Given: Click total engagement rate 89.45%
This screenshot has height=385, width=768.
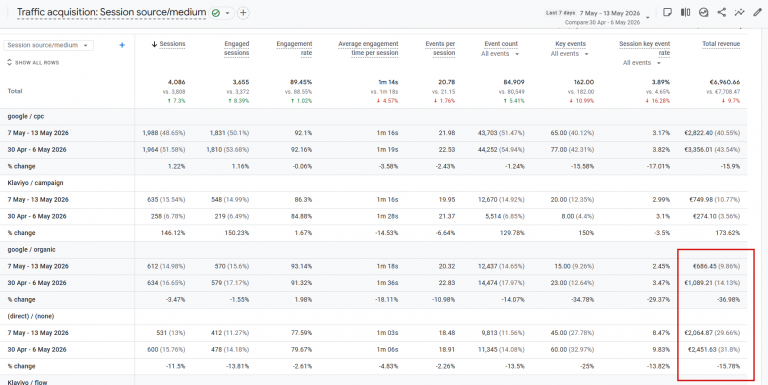Looking at the screenshot, I should (x=301, y=82).
